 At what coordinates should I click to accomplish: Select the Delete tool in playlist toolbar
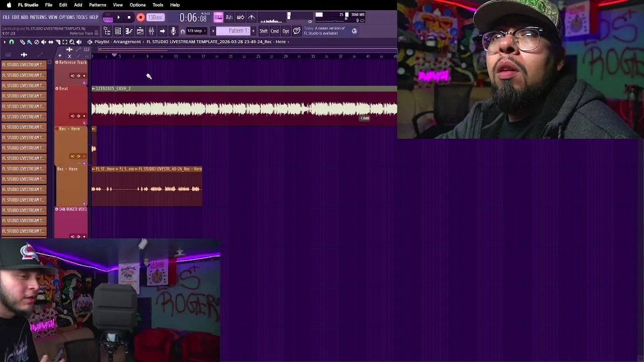[36, 42]
